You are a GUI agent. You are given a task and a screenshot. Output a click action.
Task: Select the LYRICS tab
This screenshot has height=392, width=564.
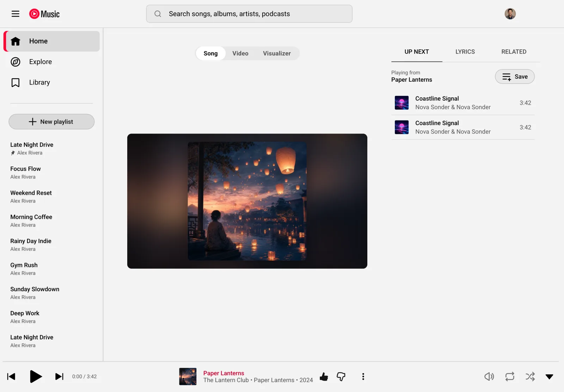[465, 52]
